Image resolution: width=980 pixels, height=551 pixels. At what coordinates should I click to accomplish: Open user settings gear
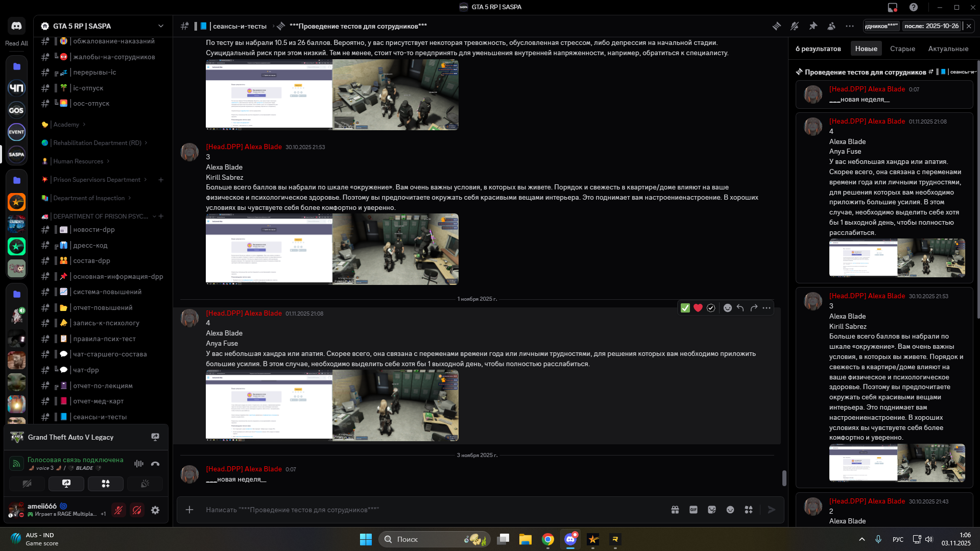(155, 510)
